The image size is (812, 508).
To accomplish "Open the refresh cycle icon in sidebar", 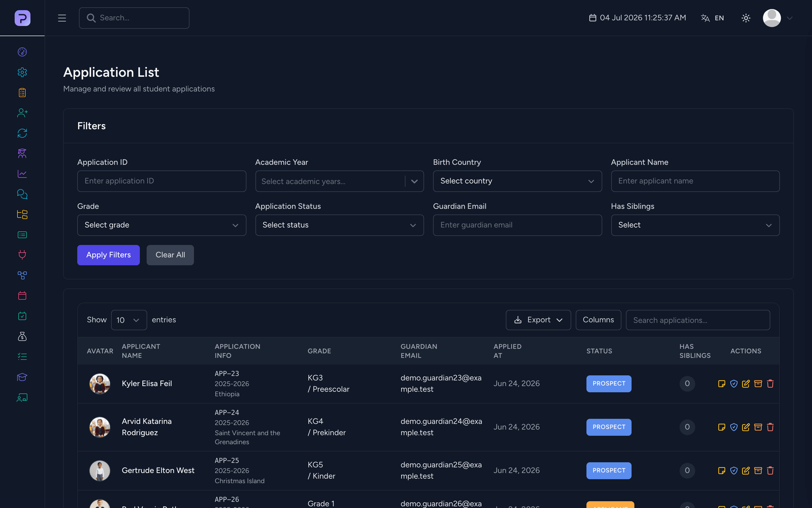I will pos(22,133).
